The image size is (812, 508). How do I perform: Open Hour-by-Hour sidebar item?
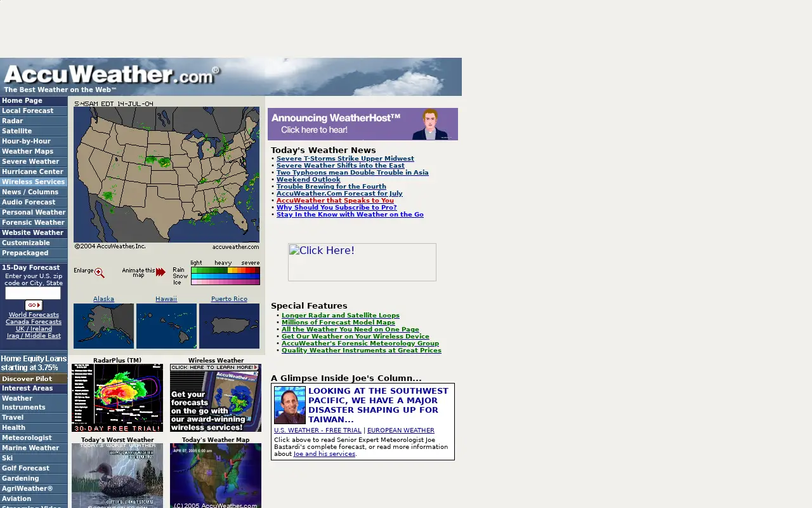pos(34,142)
